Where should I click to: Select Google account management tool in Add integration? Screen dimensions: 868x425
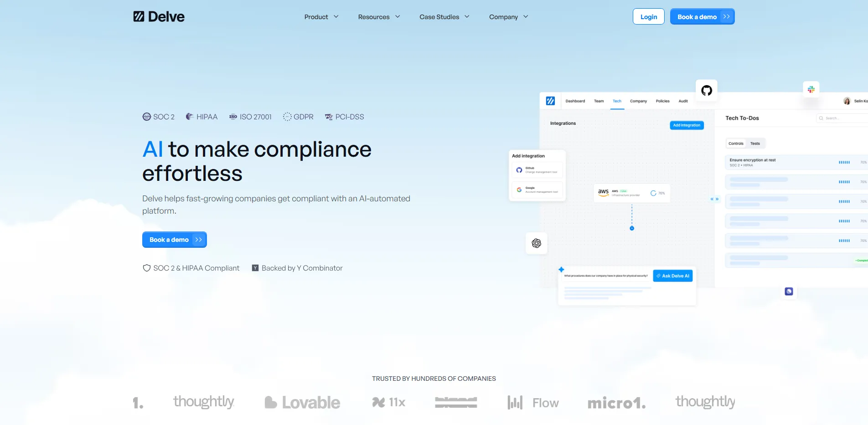click(538, 189)
